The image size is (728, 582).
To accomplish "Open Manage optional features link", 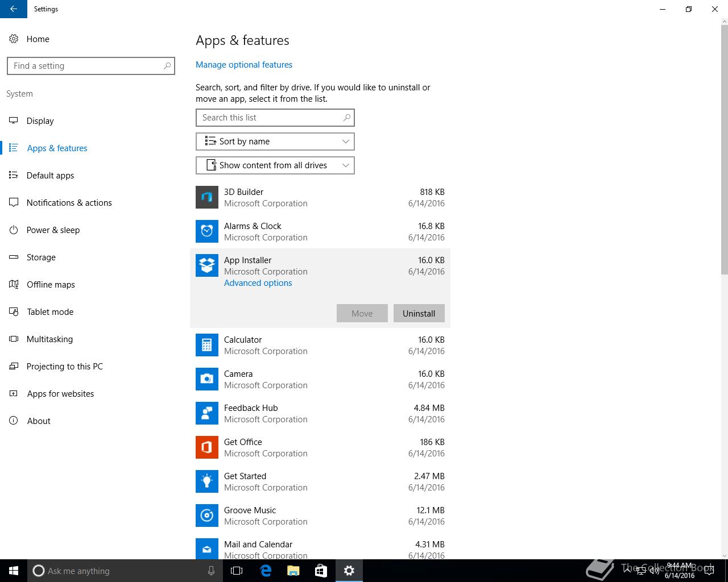I will point(244,65).
